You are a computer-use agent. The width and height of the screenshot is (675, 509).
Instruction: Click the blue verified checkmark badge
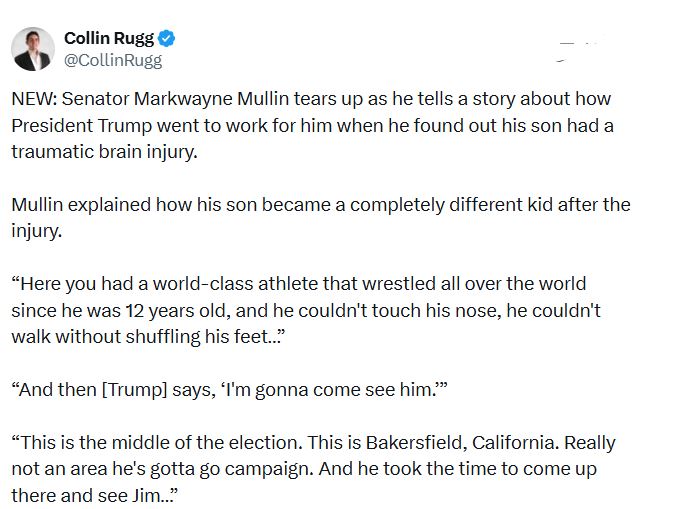click(168, 39)
